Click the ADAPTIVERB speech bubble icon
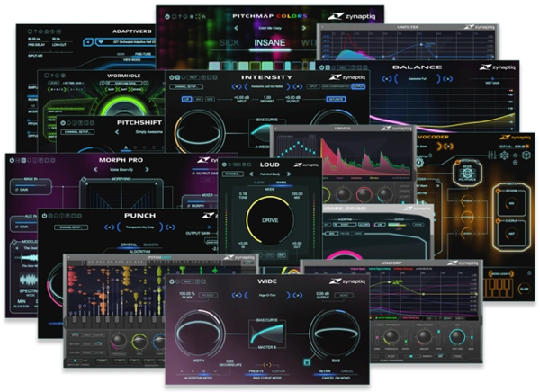Image resolution: width=540 pixels, height=392 pixels. click(x=30, y=31)
